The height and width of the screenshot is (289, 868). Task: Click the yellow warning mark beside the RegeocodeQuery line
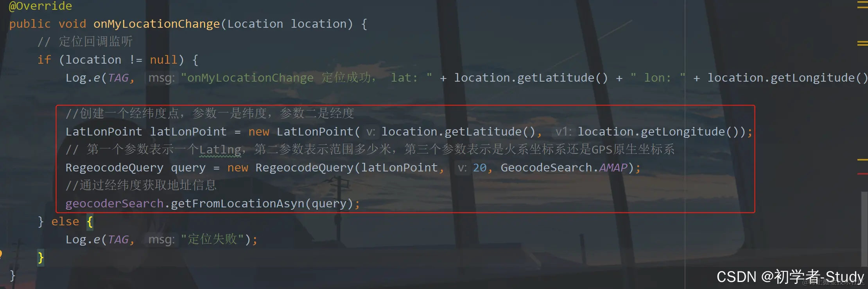pyautogui.click(x=862, y=160)
